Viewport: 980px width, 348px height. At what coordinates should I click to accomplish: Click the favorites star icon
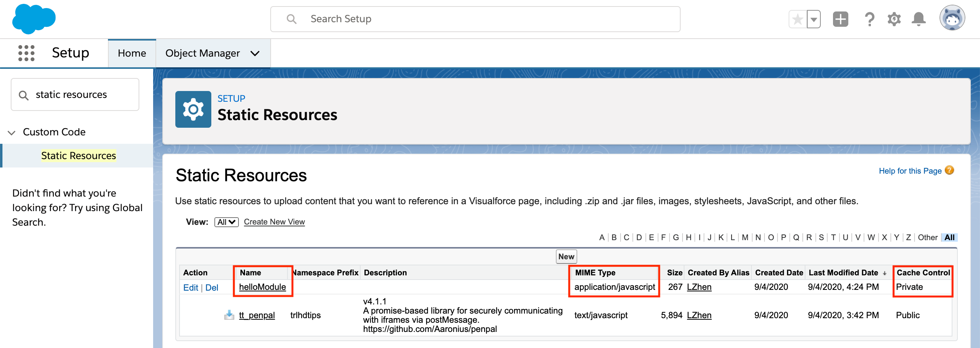pyautogui.click(x=798, y=19)
